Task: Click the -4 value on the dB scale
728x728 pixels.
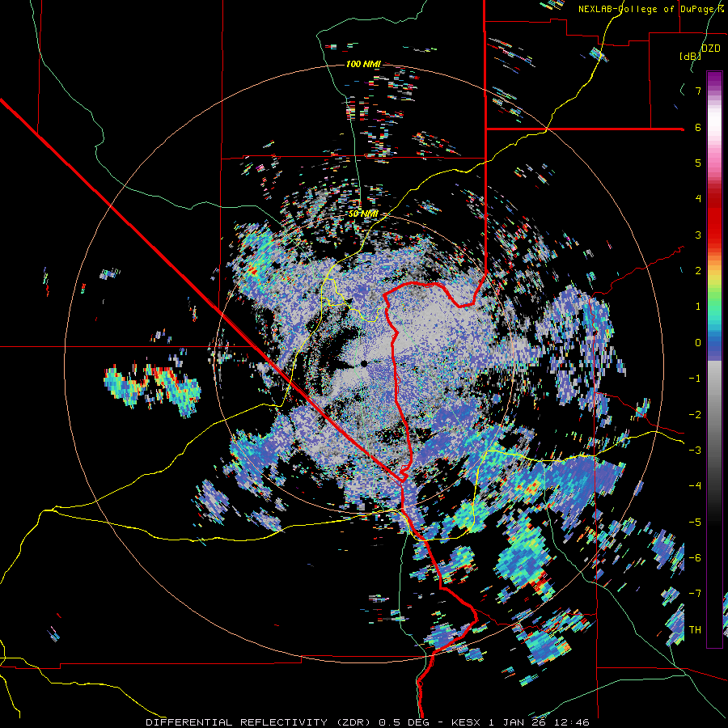Action: (x=695, y=485)
